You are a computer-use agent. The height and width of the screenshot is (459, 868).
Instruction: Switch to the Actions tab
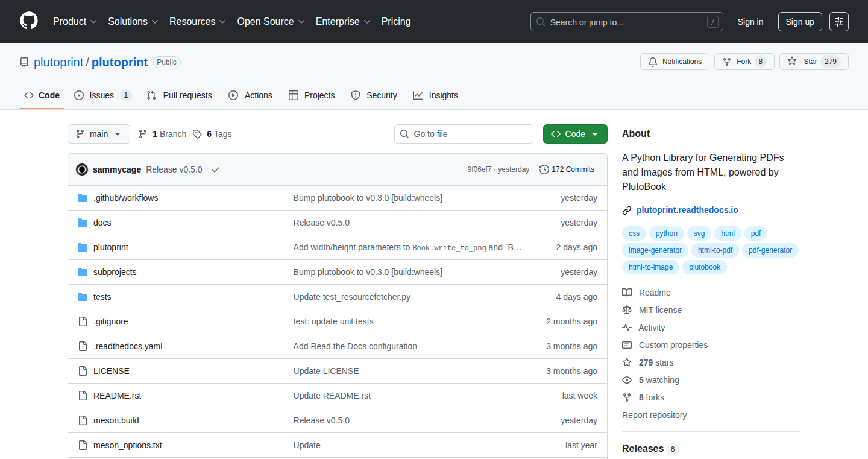(251, 95)
